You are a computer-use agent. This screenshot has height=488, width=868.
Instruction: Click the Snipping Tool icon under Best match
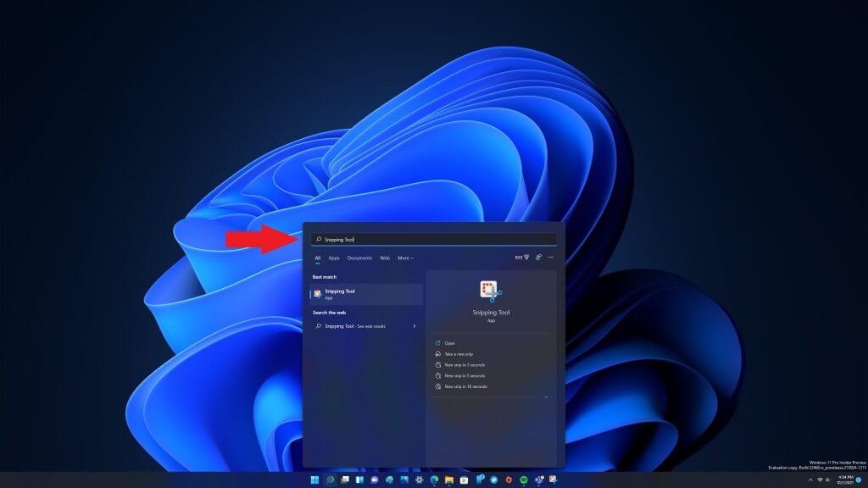(x=317, y=293)
